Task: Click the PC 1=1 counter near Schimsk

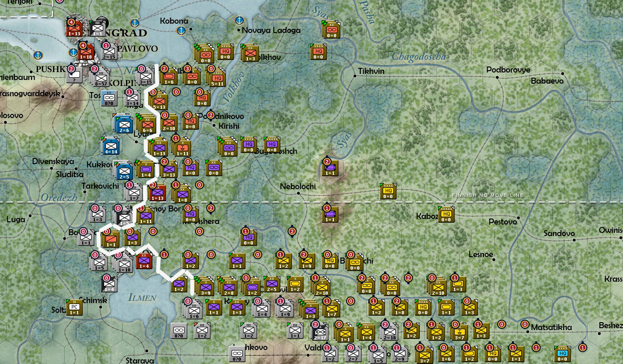Action: [x=75, y=308]
